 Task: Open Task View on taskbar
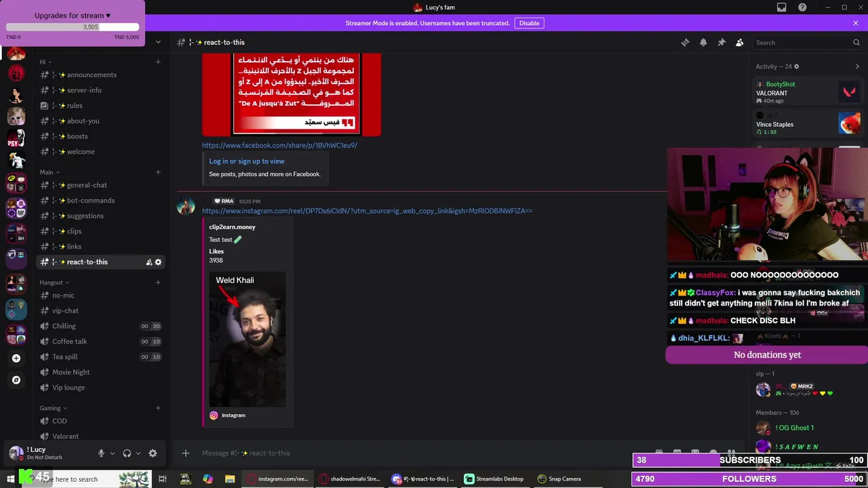pos(163,479)
